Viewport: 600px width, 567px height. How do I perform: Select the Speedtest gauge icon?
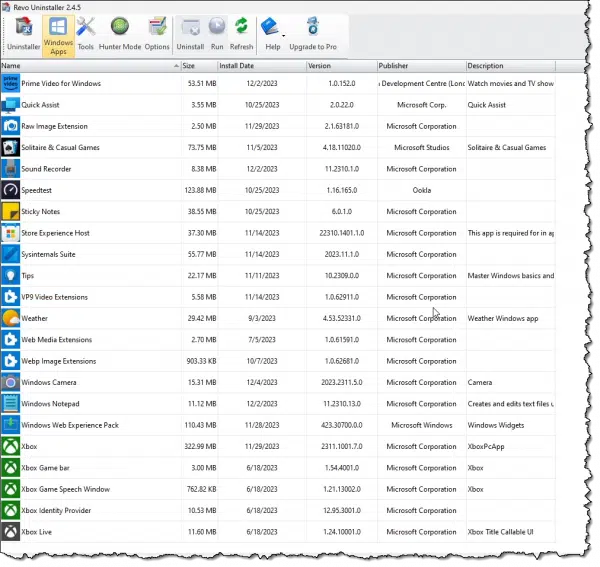point(10,190)
